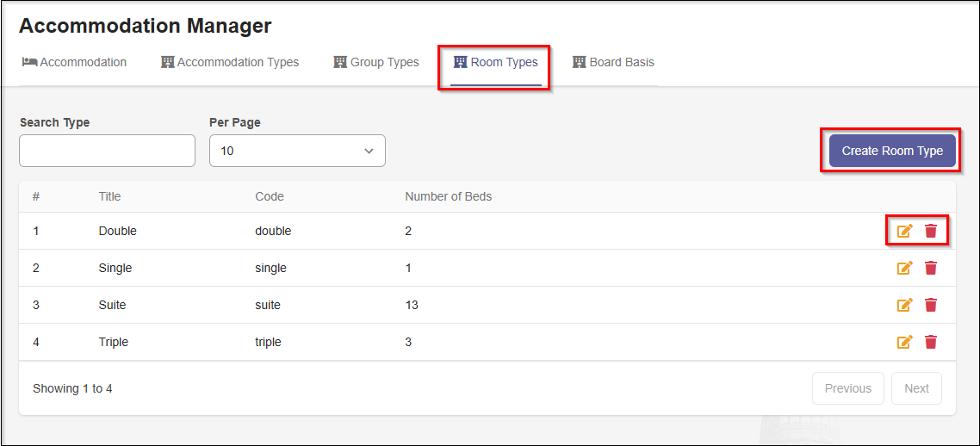Open the Per Page dropdown
The image size is (980, 446).
click(x=297, y=151)
